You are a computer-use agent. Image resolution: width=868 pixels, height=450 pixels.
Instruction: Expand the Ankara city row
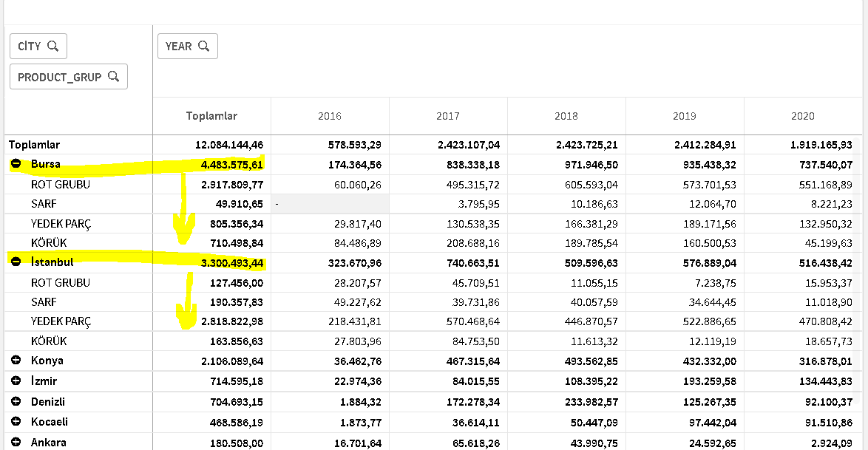click(16, 443)
